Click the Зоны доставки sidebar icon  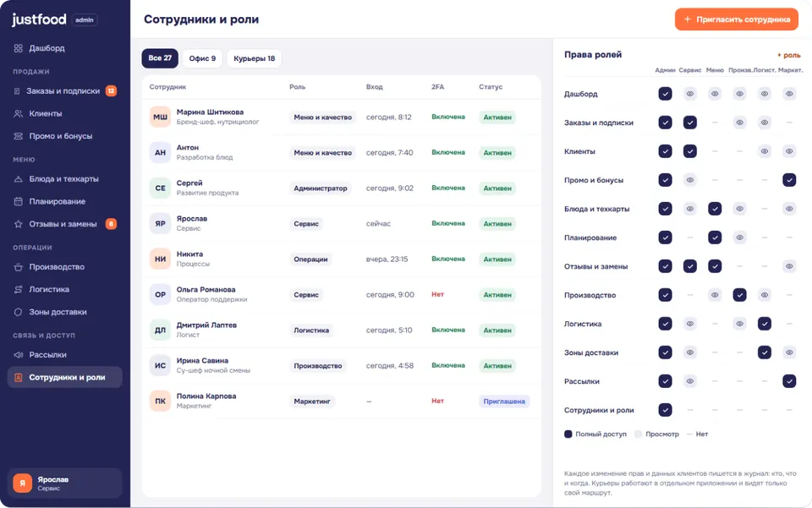[18, 312]
